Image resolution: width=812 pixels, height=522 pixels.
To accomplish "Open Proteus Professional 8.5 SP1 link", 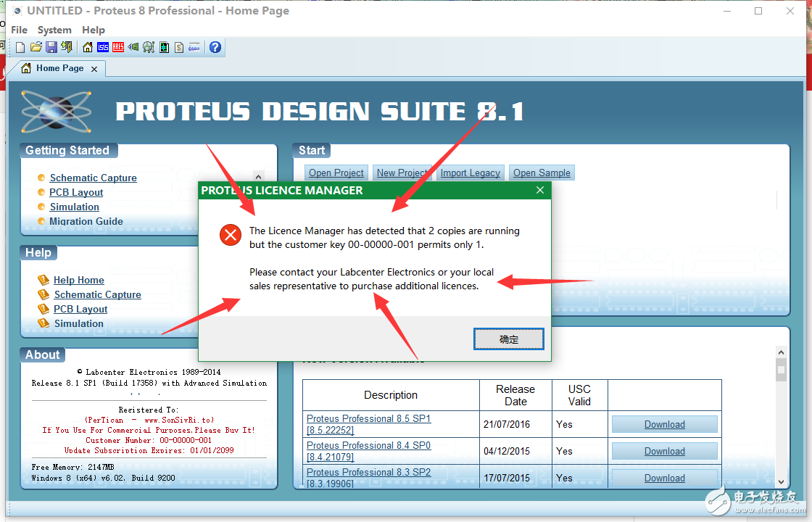I will click(368, 424).
